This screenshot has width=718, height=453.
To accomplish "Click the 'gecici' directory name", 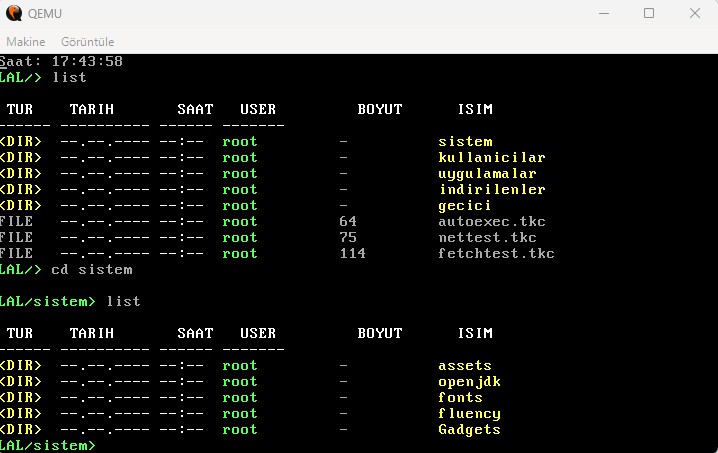I will click(x=465, y=206).
